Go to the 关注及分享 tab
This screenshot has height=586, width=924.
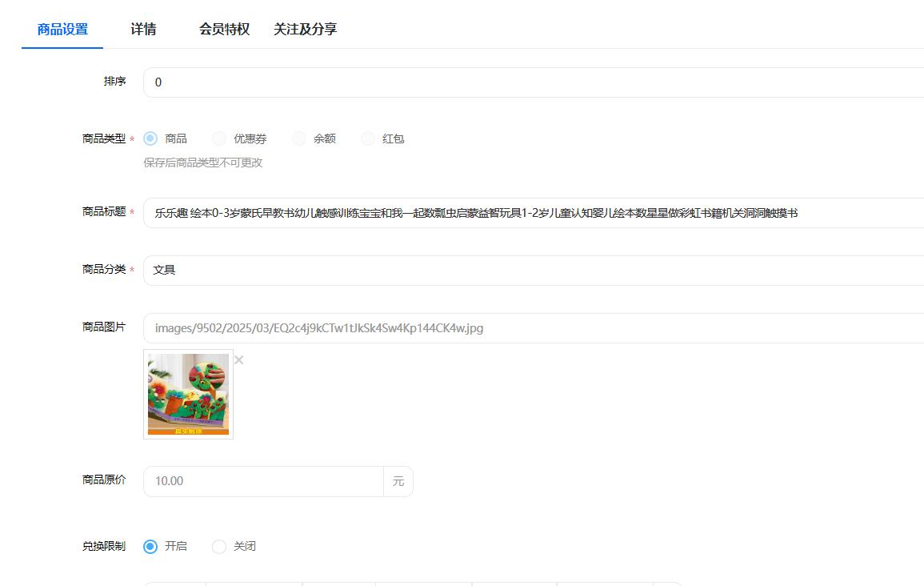tap(306, 29)
